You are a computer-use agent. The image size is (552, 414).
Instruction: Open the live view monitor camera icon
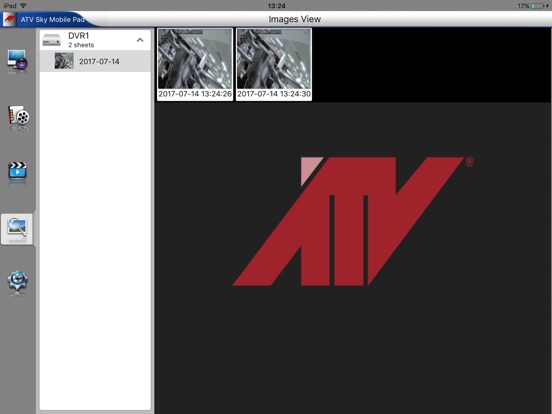point(18,61)
